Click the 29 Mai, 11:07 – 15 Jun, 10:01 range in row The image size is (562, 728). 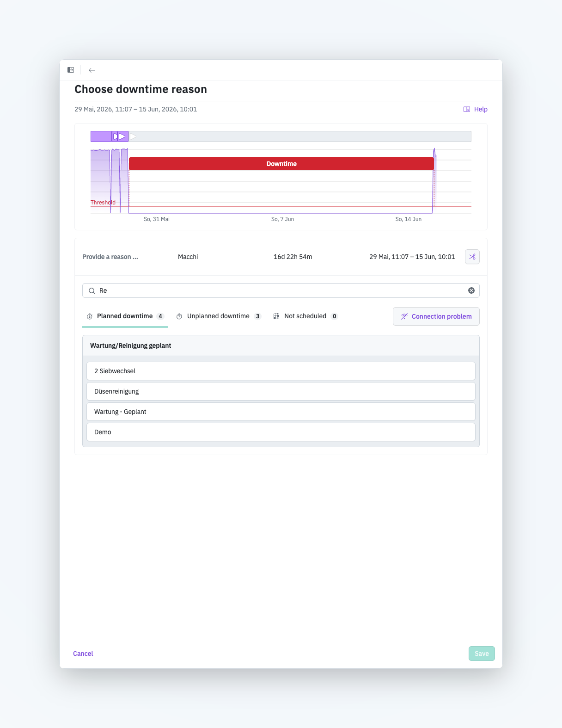pyautogui.click(x=412, y=257)
